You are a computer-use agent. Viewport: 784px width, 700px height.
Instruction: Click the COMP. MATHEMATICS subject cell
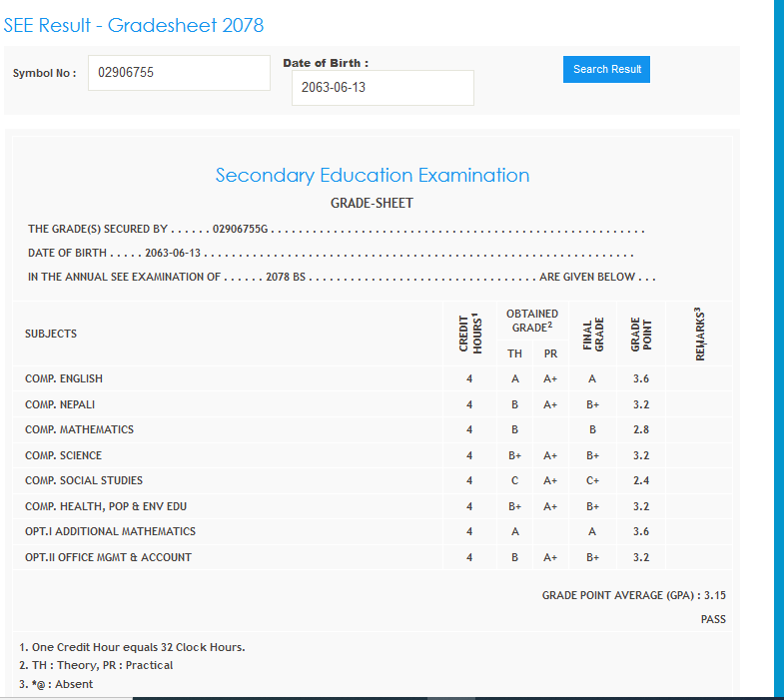tap(79, 429)
